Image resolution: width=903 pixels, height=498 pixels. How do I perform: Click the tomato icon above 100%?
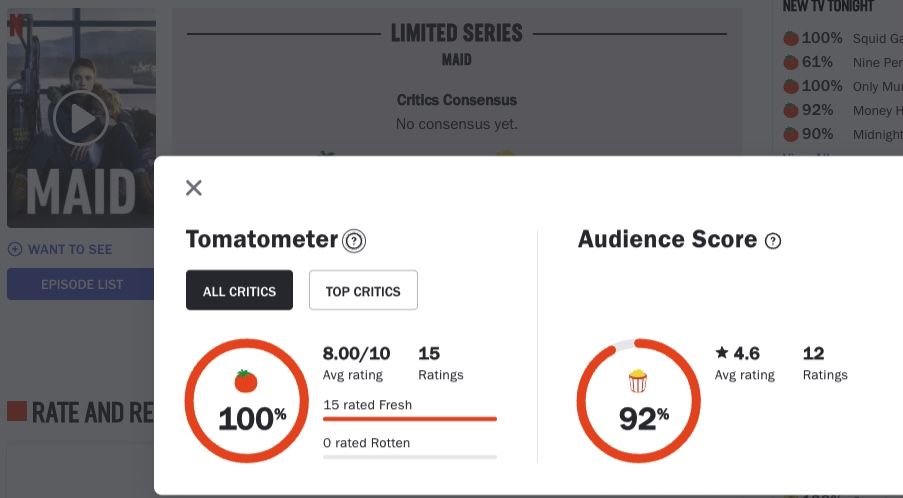click(246, 381)
